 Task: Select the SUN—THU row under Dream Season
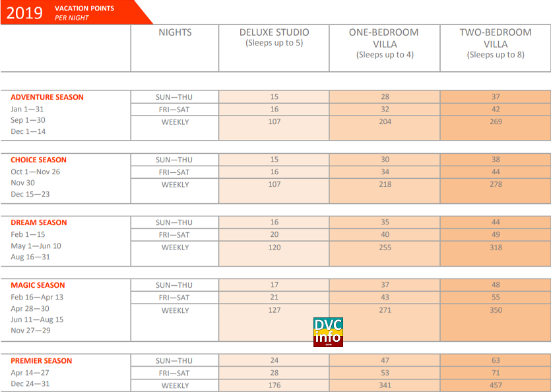click(x=174, y=222)
